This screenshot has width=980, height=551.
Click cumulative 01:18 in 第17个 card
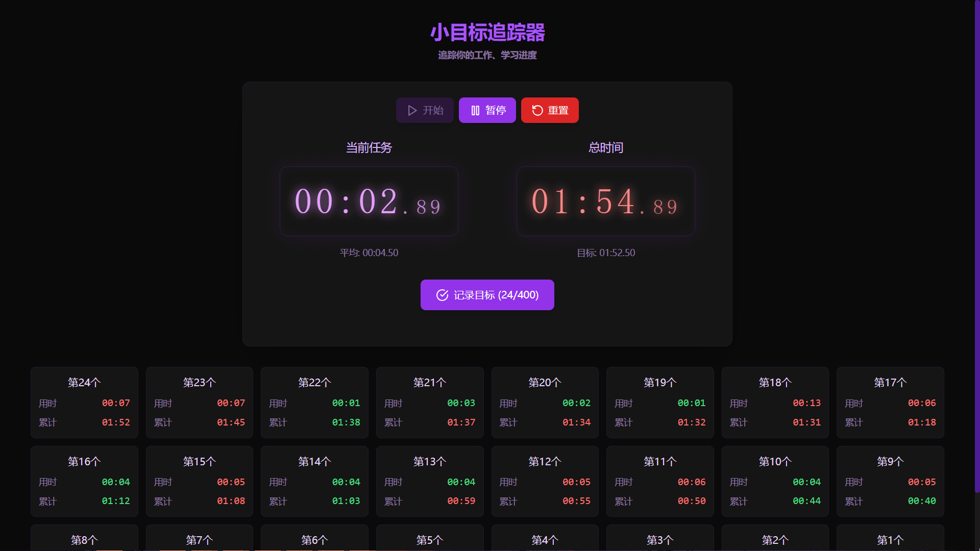pos(922,422)
